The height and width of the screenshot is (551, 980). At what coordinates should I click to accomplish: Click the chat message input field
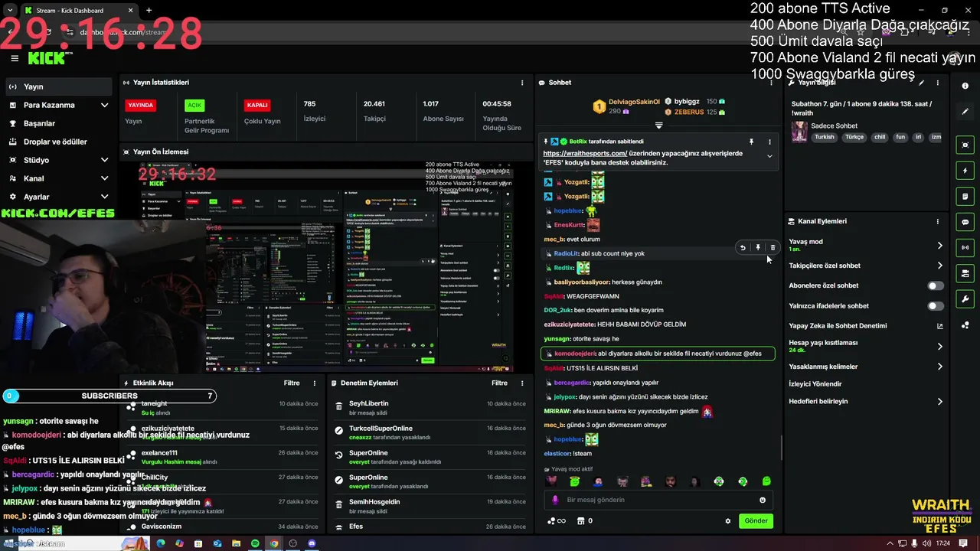[x=658, y=500]
